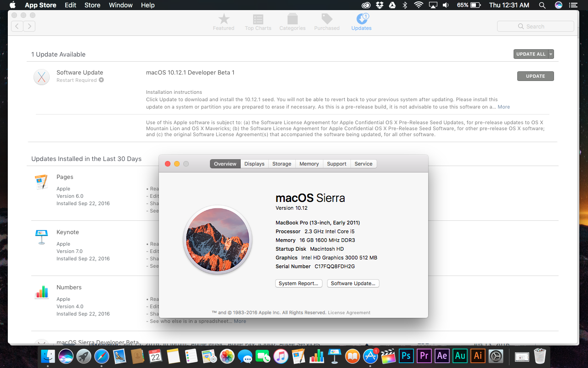This screenshot has height=368, width=588.
Task: Switch to the Support tab
Action: click(x=337, y=164)
